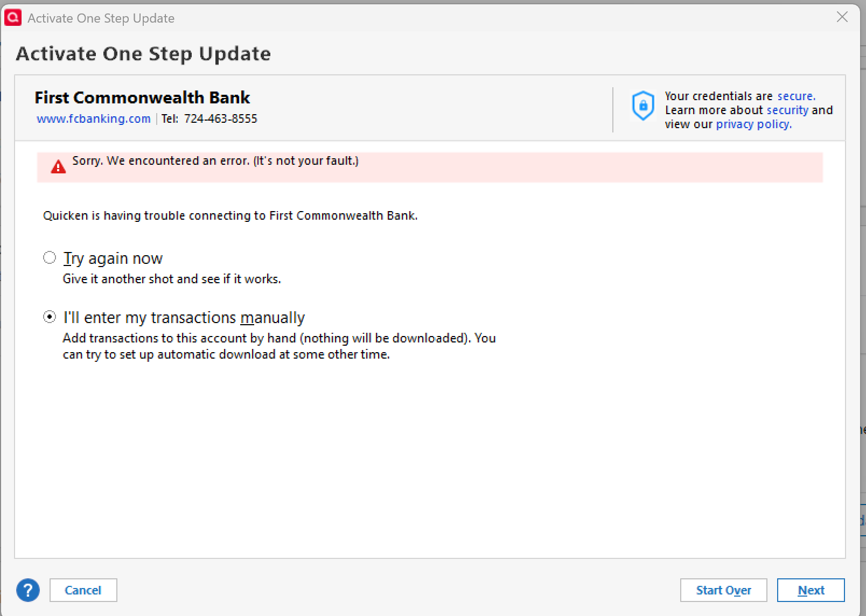Select 'I'll enter my transactions manually' option

click(x=50, y=317)
